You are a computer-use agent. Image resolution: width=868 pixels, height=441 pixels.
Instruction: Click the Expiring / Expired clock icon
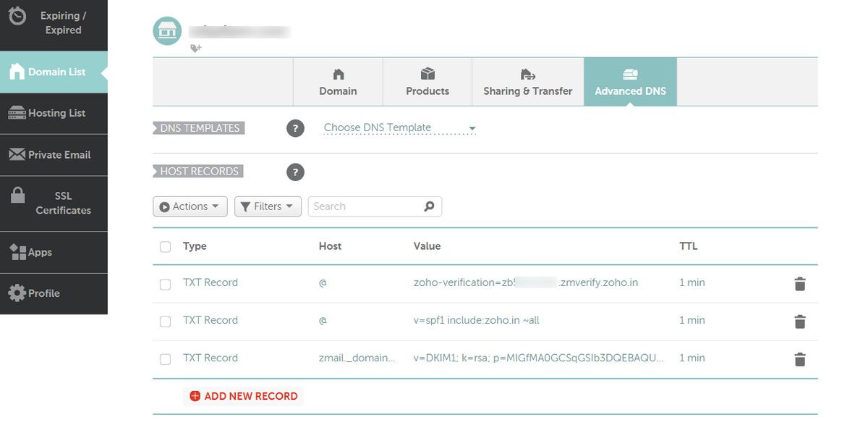click(18, 14)
